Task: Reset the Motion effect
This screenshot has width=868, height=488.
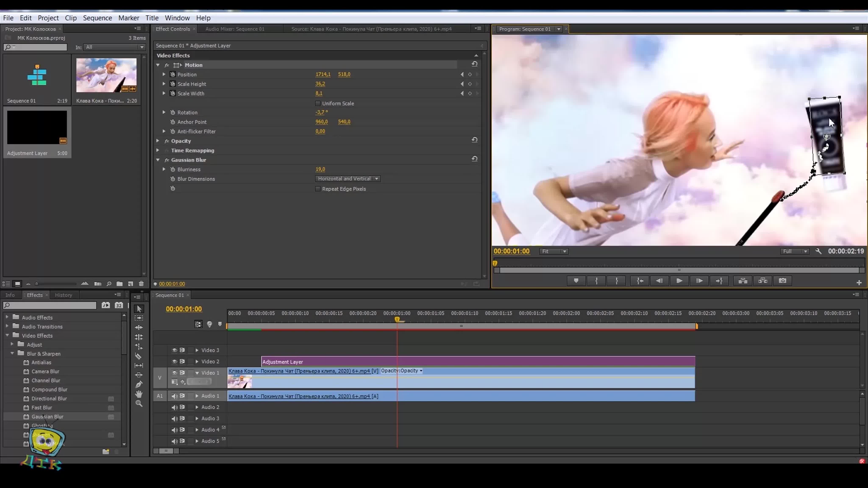Action: (474, 64)
